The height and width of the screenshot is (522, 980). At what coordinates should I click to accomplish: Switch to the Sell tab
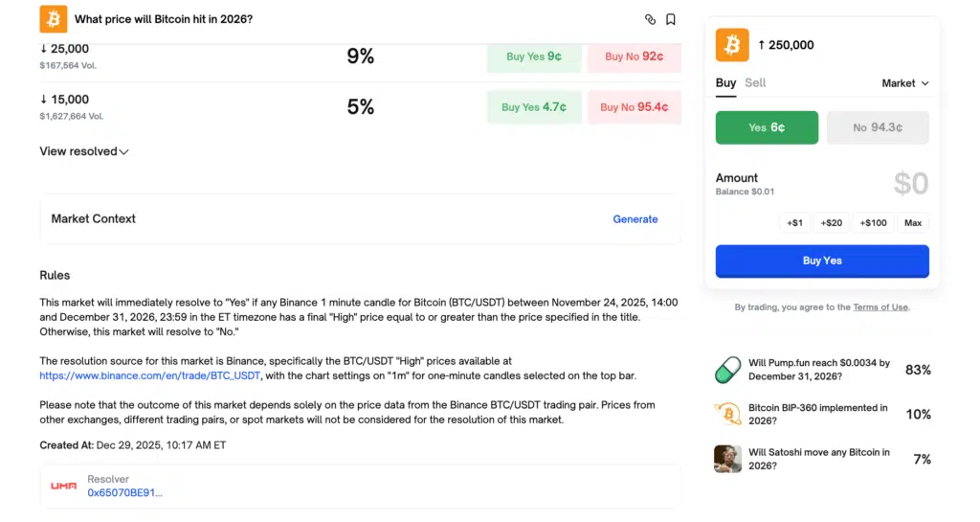[755, 83]
